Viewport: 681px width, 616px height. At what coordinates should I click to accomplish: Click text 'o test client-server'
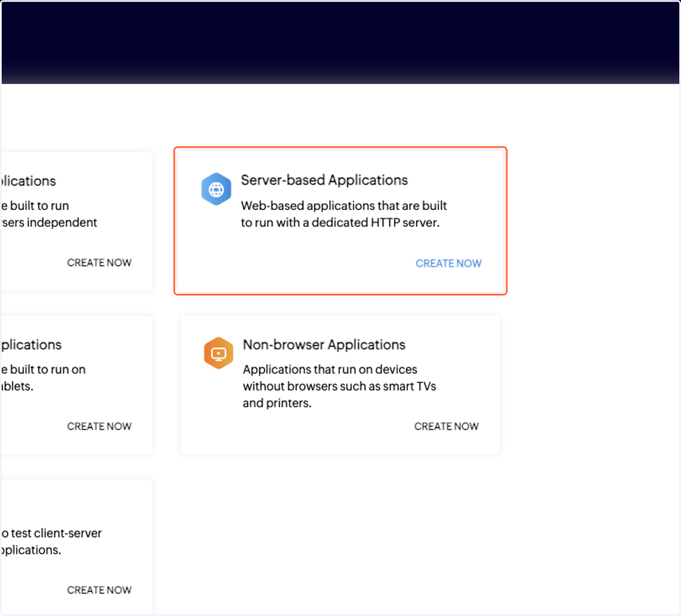pos(51,533)
